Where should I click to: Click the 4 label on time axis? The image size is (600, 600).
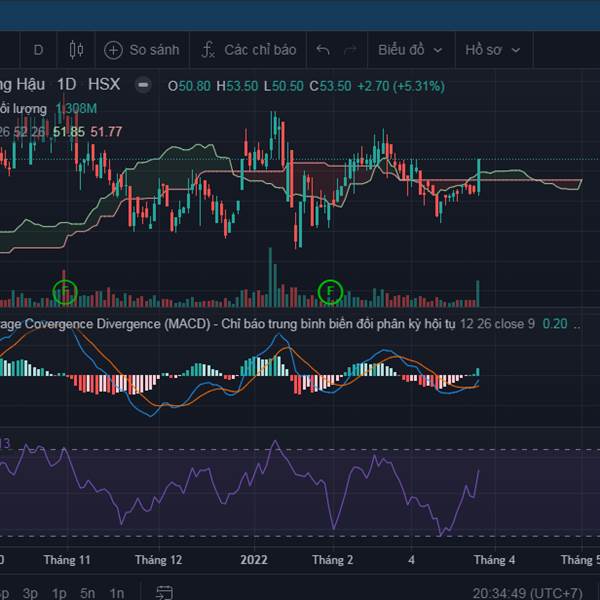coord(411,560)
